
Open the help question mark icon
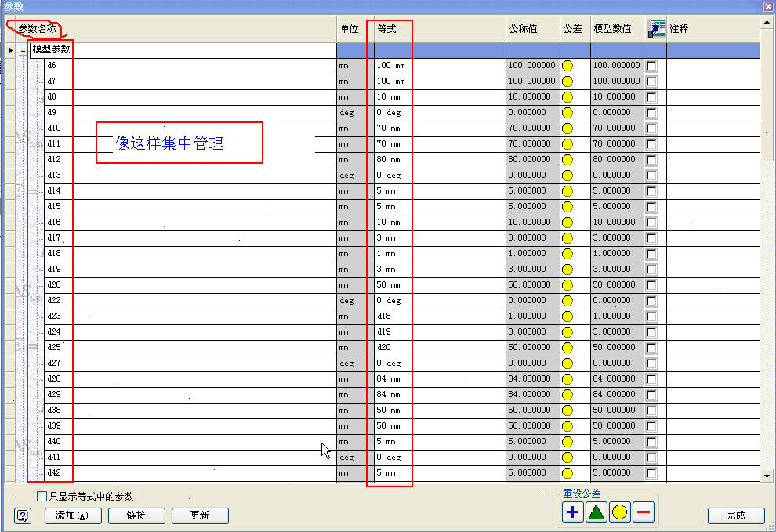[x=23, y=516]
